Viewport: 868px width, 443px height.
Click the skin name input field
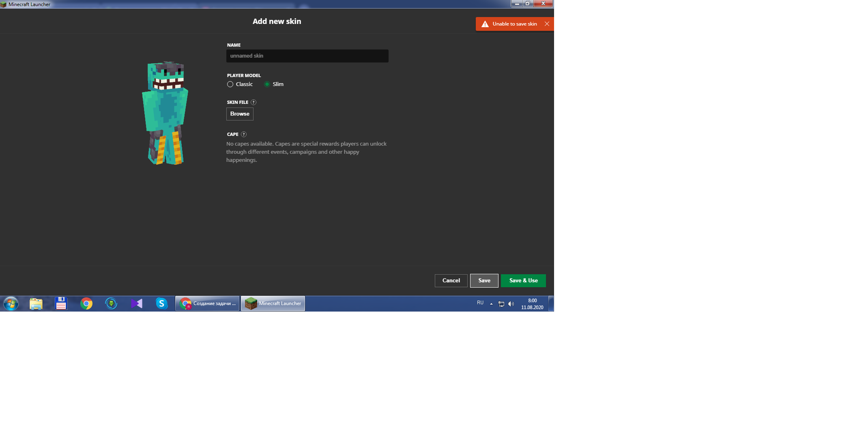(x=307, y=56)
